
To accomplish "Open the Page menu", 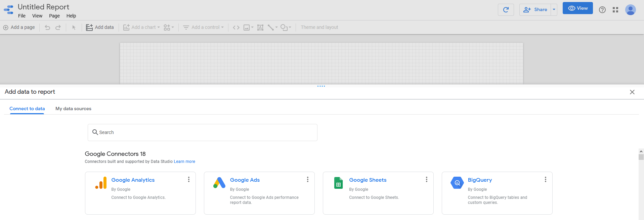I will pyautogui.click(x=54, y=16).
